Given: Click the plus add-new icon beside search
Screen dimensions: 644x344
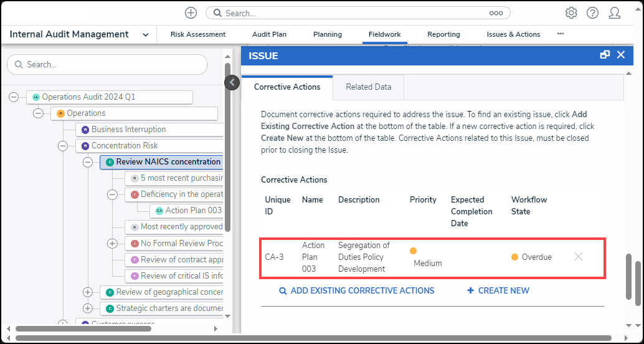Looking at the screenshot, I should coord(191,13).
